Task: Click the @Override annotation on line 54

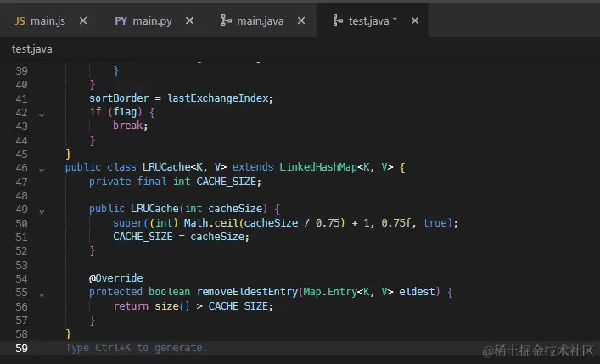Action: [x=116, y=278]
